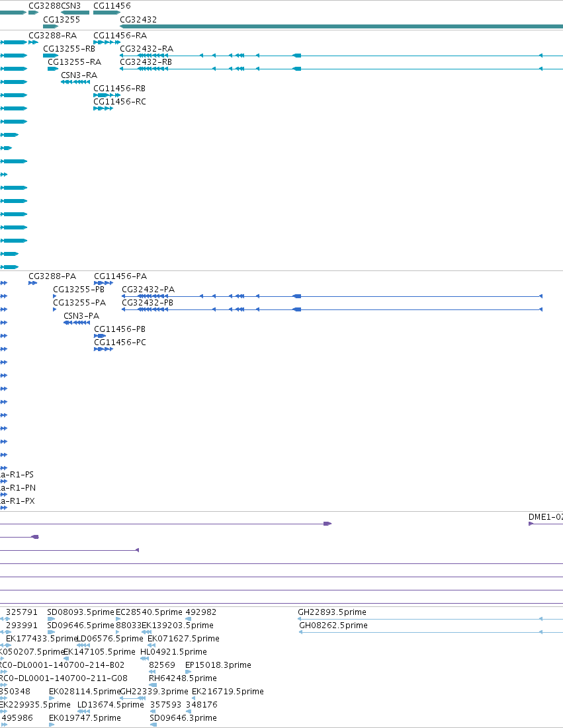Select the 348176 EST label
Screen dimensions: 563x728
tap(202, 706)
